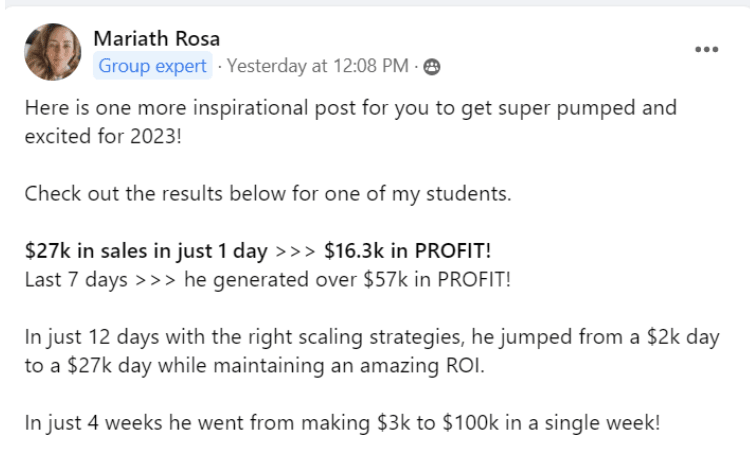Screen dimensions: 750x453
Task: Click the 'In just 12 days' text
Action: point(85,337)
